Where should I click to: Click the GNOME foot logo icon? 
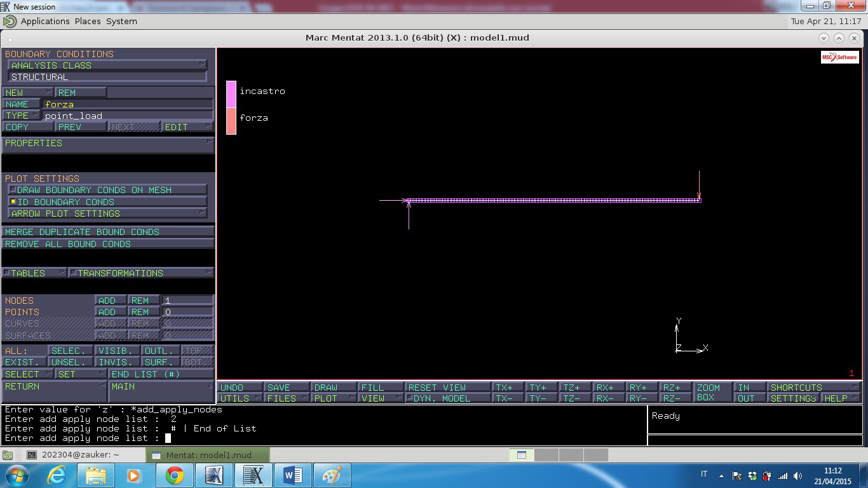point(10,21)
